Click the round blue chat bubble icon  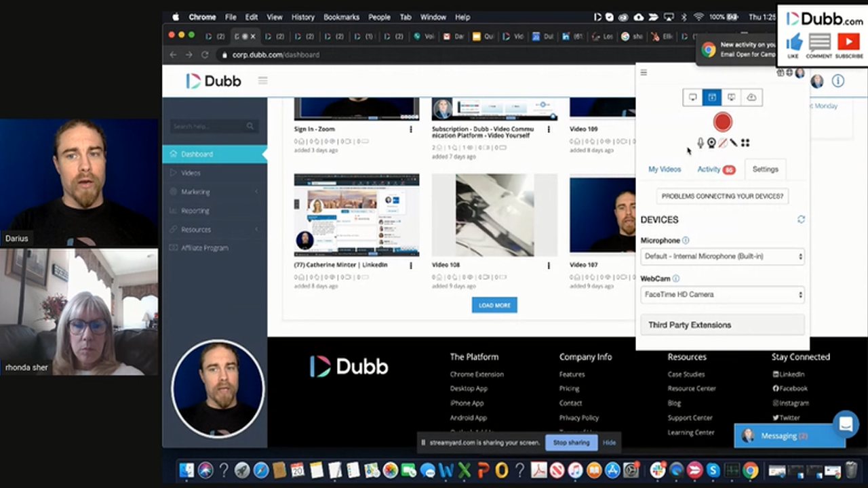click(x=846, y=424)
